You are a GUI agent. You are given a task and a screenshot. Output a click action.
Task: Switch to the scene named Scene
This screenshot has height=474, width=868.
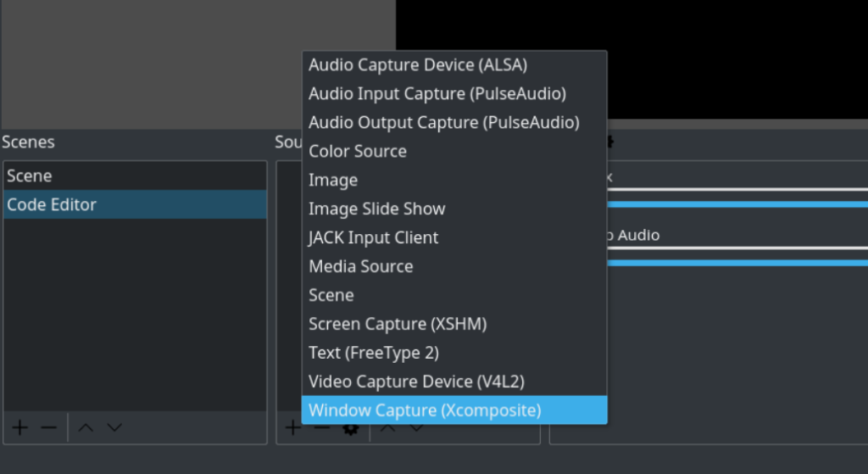pyautogui.click(x=135, y=176)
